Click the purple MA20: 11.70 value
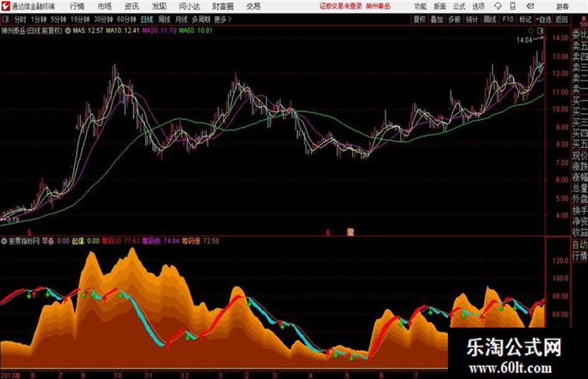Image resolution: width=588 pixels, height=379 pixels. pos(159,30)
